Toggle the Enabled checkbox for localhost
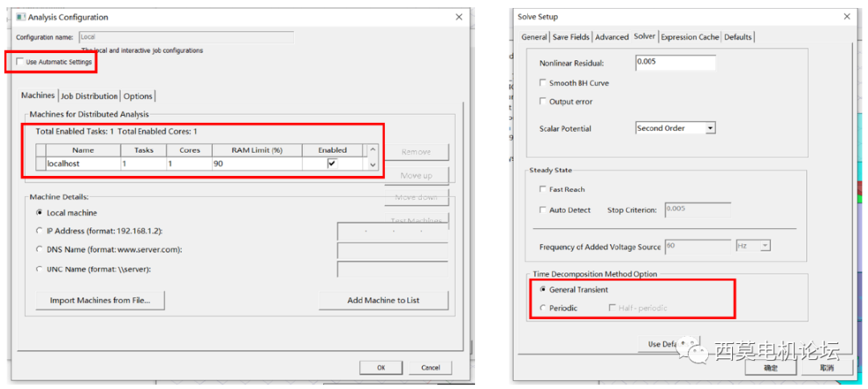 tap(332, 164)
